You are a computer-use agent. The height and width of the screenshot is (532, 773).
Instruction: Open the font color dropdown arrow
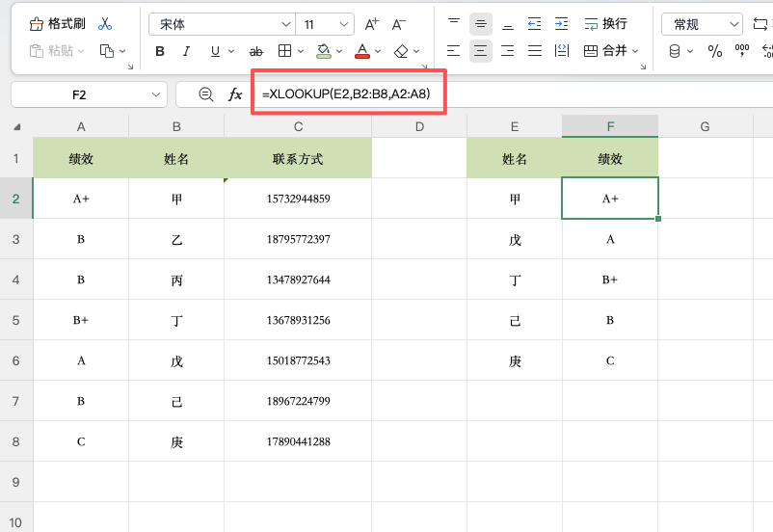click(378, 51)
